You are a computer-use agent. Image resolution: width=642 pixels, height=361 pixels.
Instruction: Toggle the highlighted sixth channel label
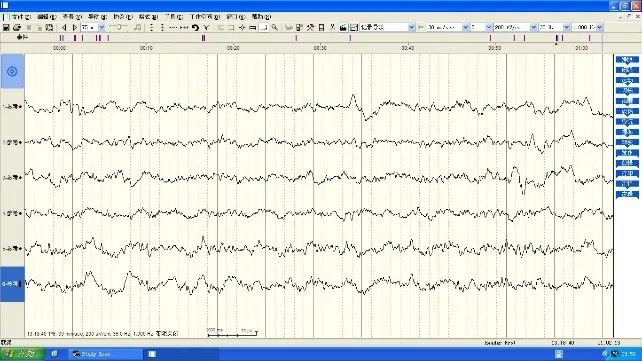tap(12, 284)
